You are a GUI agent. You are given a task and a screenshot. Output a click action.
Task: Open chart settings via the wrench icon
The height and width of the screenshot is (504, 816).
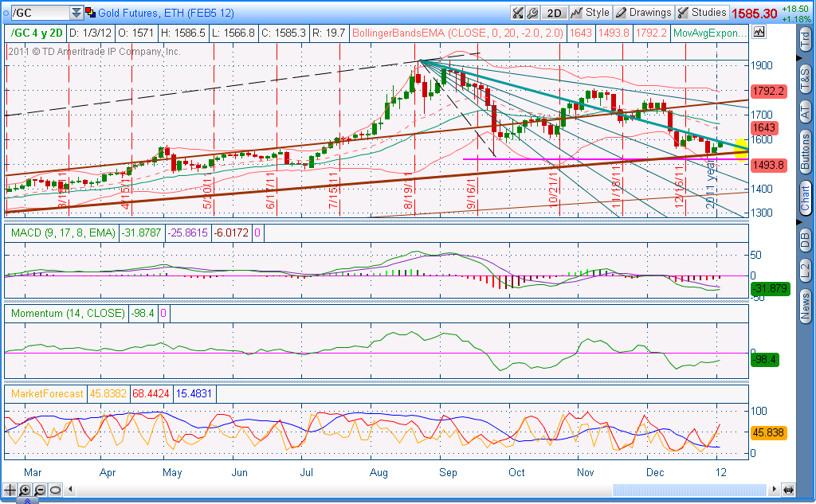[x=532, y=13]
